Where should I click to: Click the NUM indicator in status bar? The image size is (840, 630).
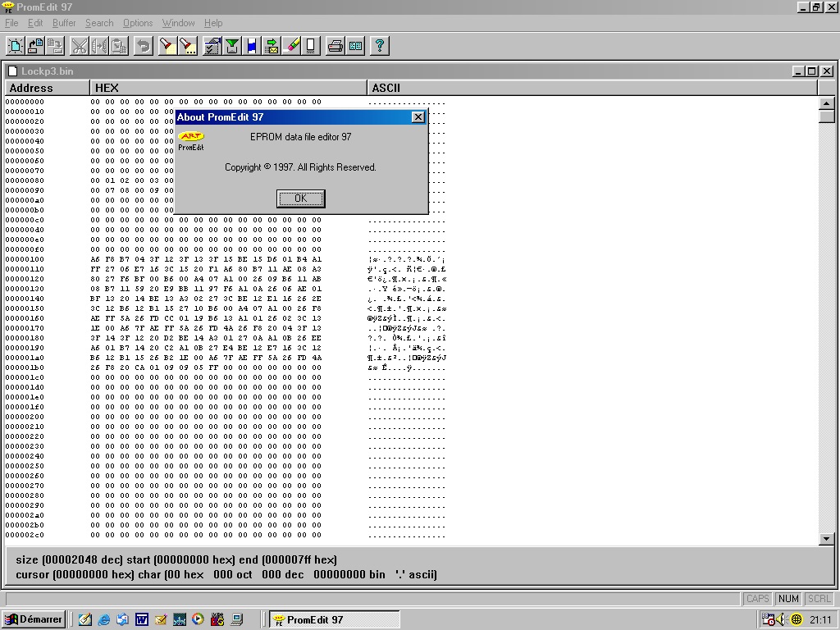pyautogui.click(x=788, y=598)
